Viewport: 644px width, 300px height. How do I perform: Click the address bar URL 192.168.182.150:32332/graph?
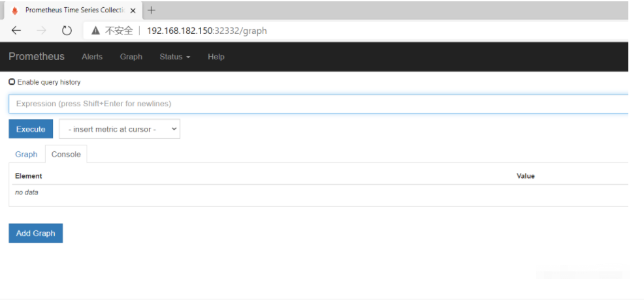(x=207, y=31)
